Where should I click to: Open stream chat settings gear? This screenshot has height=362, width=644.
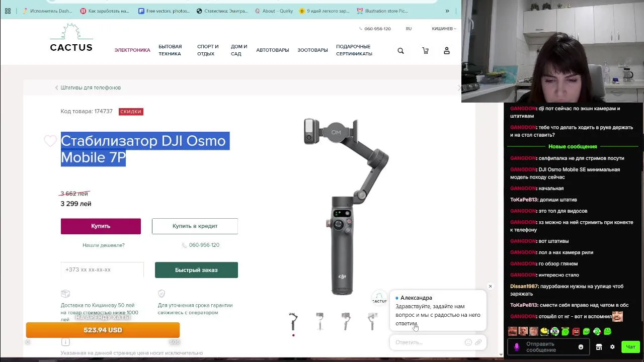612,347
